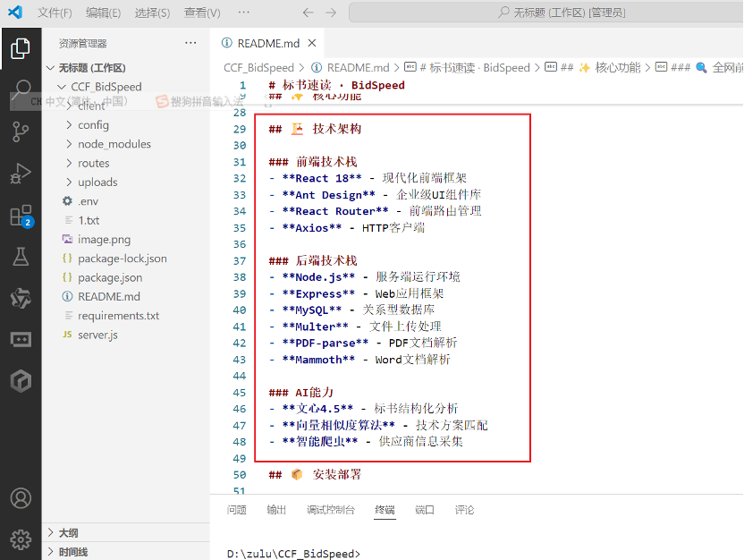Image resolution: width=744 pixels, height=560 pixels.
Task: Switch to the 终端 panel tab
Action: pos(385,510)
